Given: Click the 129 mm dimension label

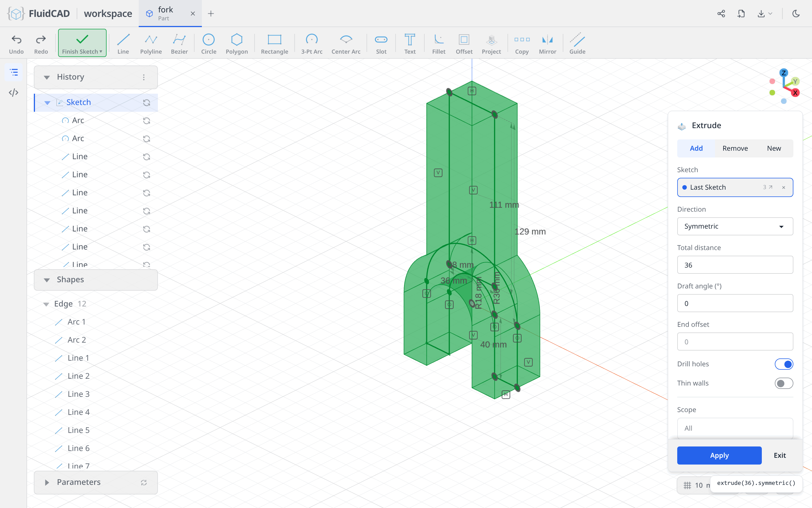Looking at the screenshot, I should (530, 231).
